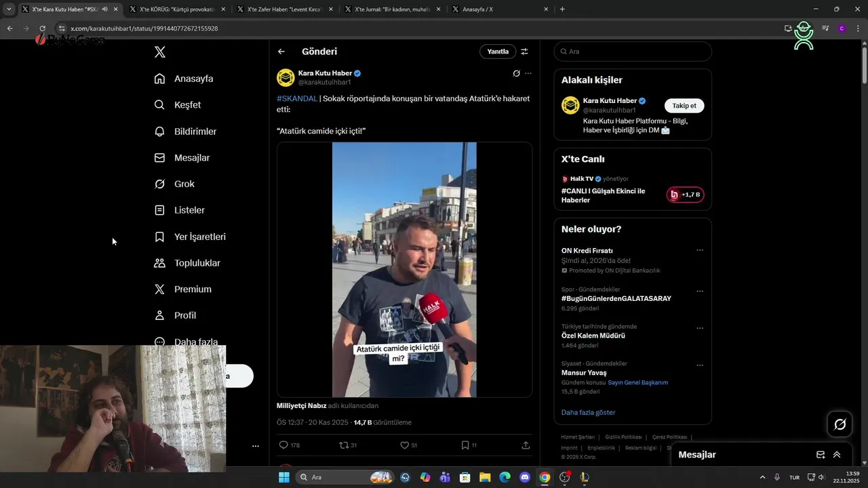Open the floating Grok button
This screenshot has height=488, width=868.
click(840, 424)
